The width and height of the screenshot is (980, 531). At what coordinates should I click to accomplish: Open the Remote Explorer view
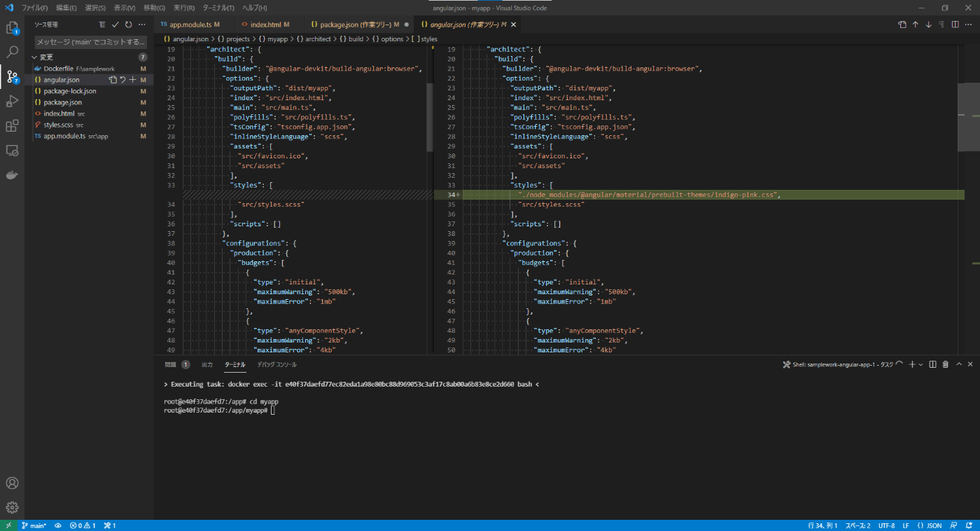click(12, 151)
